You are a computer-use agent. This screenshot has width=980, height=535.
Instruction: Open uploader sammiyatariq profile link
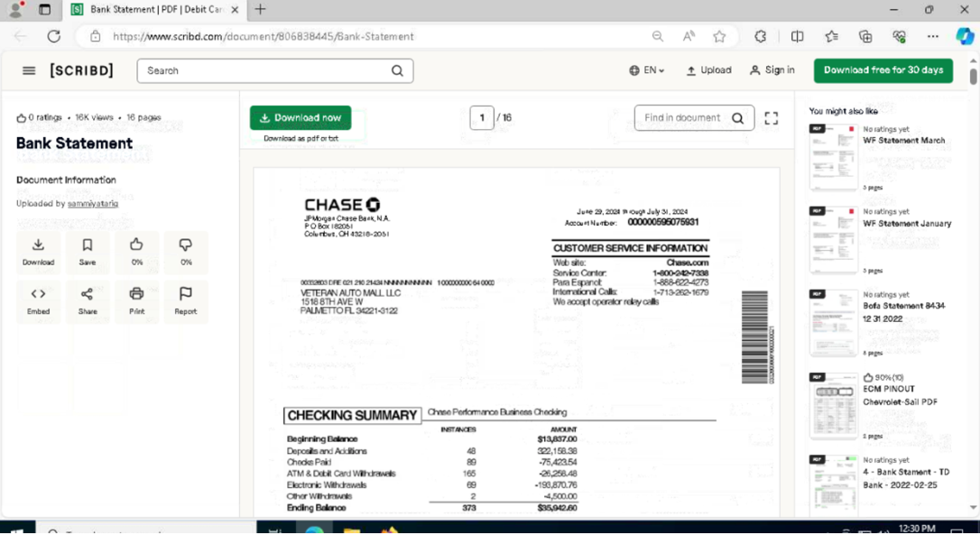(x=92, y=204)
